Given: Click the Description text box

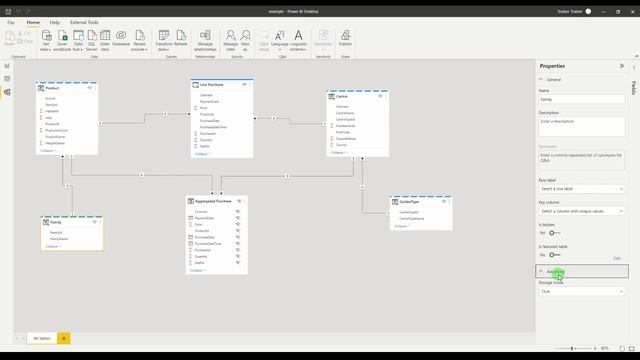Looking at the screenshot, I should [581, 127].
